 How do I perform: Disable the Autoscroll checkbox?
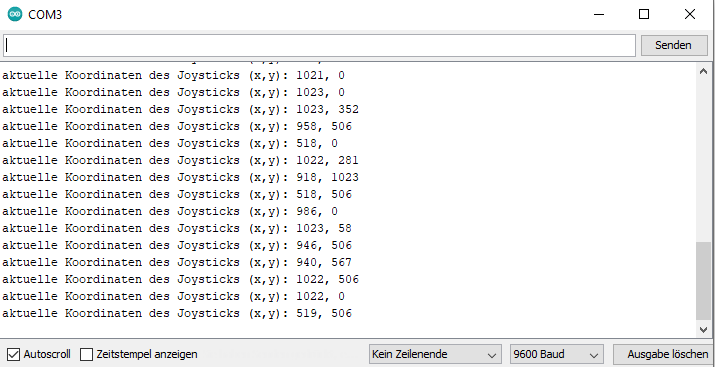pyautogui.click(x=14, y=354)
